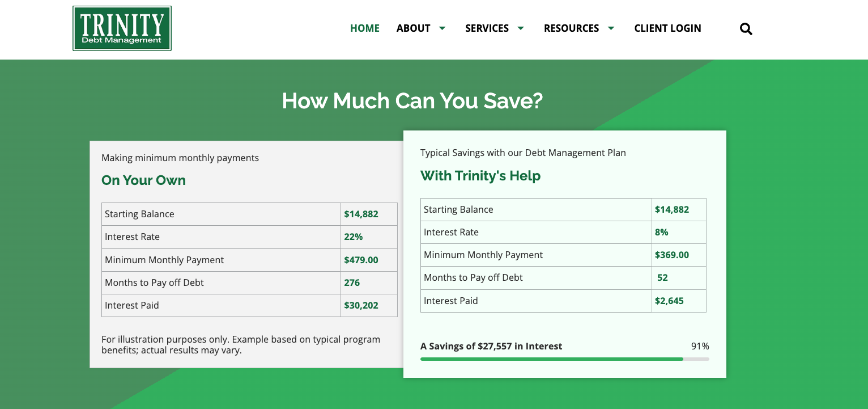Viewport: 868px width, 409px height.
Task: Click the 8% interest rate value
Action: point(662,232)
